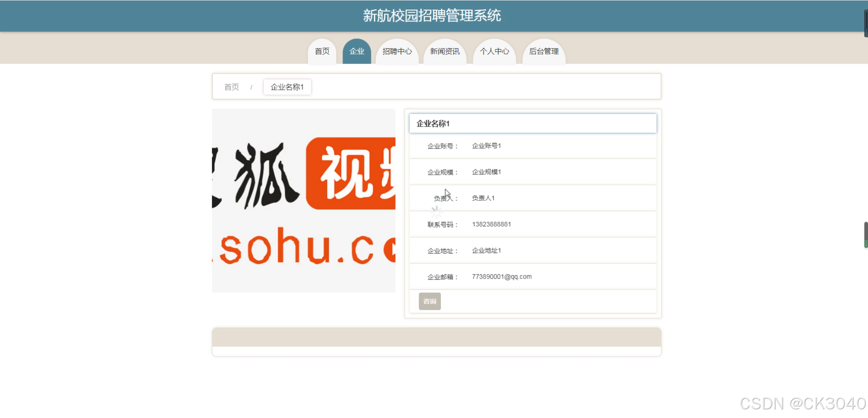
Task: Click the 企业邮箱 field label
Action: [x=442, y=277]
